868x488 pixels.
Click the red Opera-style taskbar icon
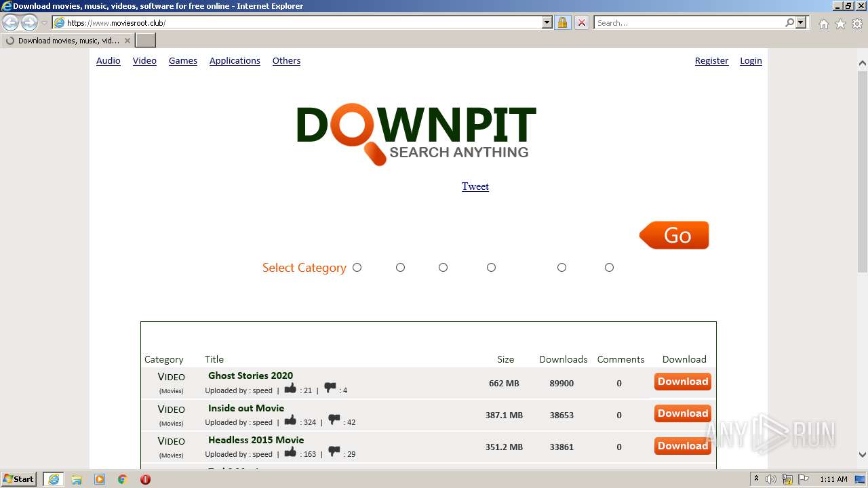click(145, 479)
